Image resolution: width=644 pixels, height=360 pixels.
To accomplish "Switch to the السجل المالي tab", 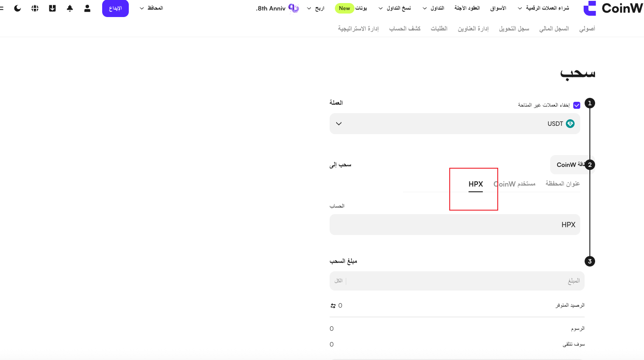I will pos(554,29).
